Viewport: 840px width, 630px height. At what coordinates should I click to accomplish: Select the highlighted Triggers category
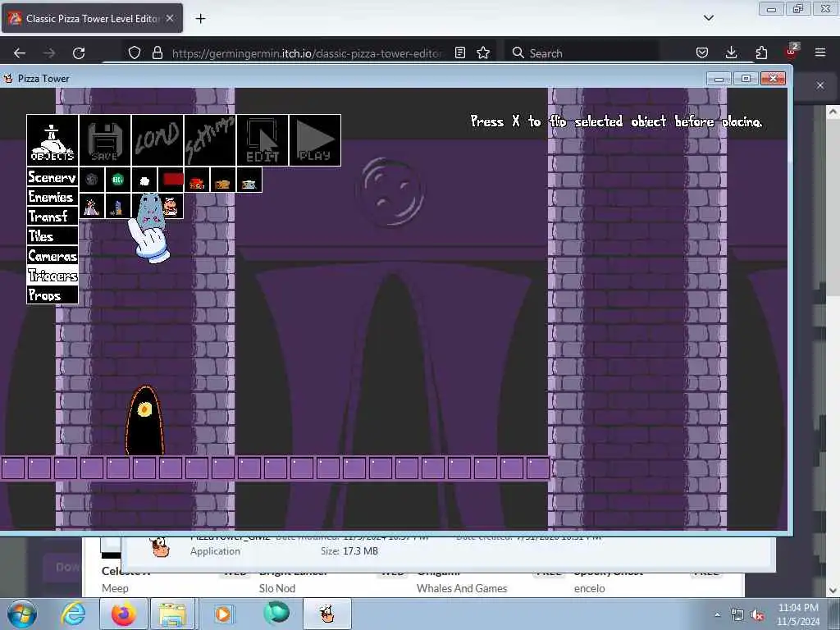[52, 276]
